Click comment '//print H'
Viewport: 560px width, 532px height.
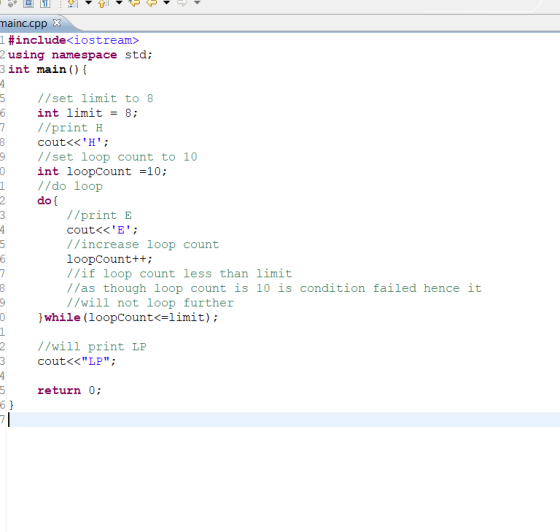70,128
